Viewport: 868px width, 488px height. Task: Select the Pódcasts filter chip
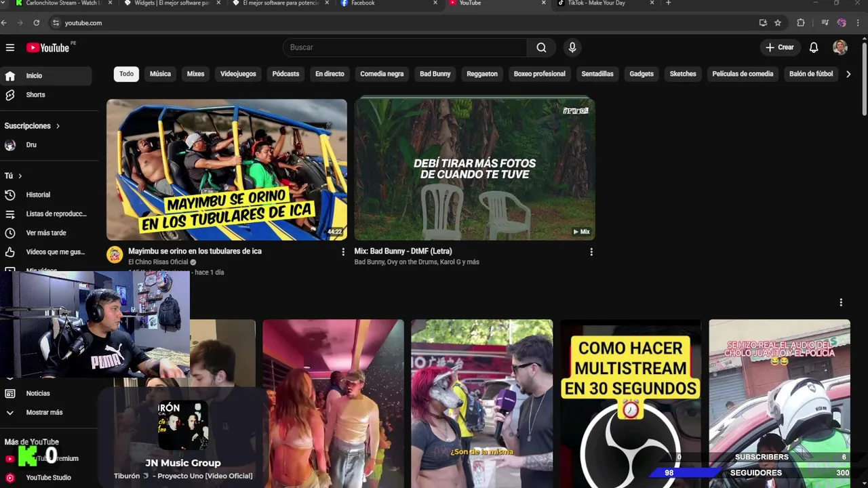(285, 74)
